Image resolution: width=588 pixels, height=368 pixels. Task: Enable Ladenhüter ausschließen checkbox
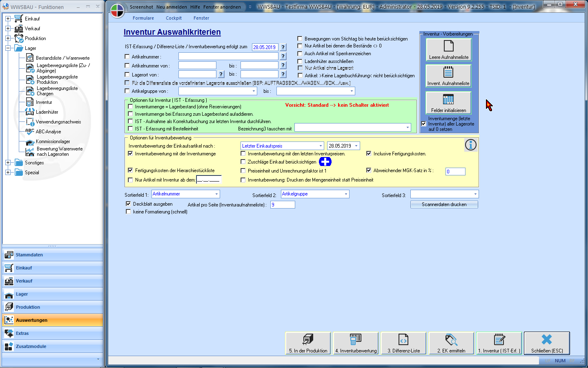(x=300, y=61)
